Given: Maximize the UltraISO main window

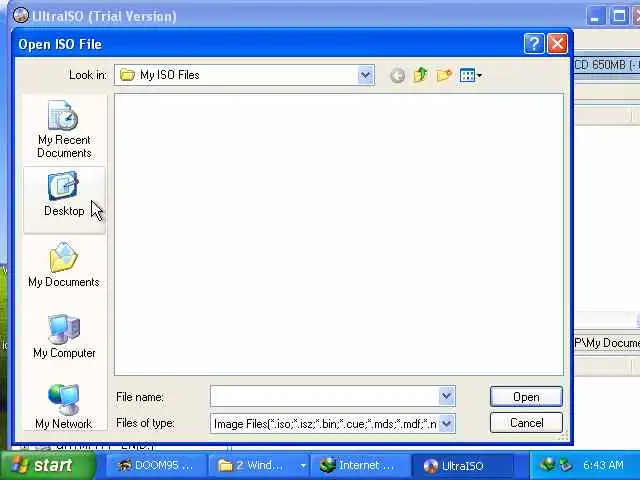Looking at the screenshot, I should pyautogui.click(x=619, y=17).
